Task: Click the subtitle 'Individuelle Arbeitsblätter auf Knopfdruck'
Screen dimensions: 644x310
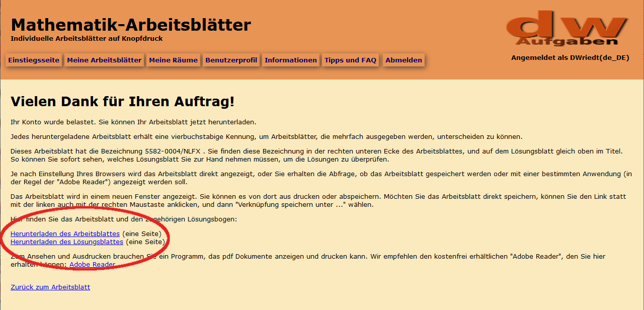Action: [x=87, y=38]
